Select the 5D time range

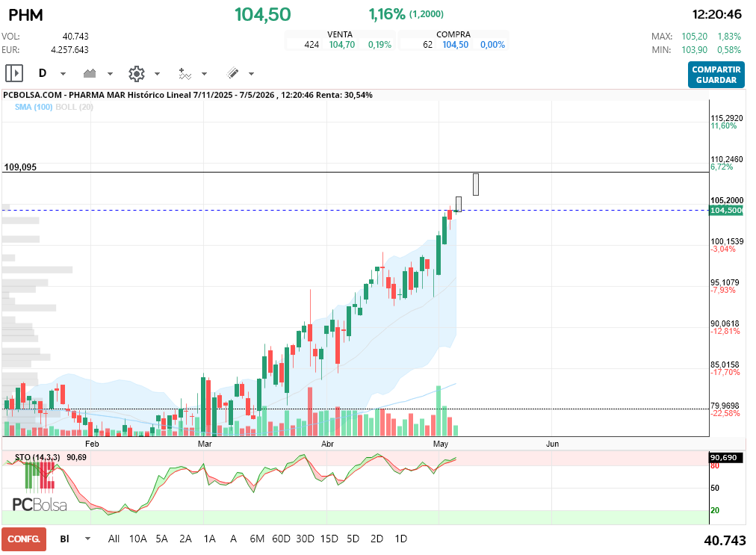pyautogui.click(x=353, y=539)
